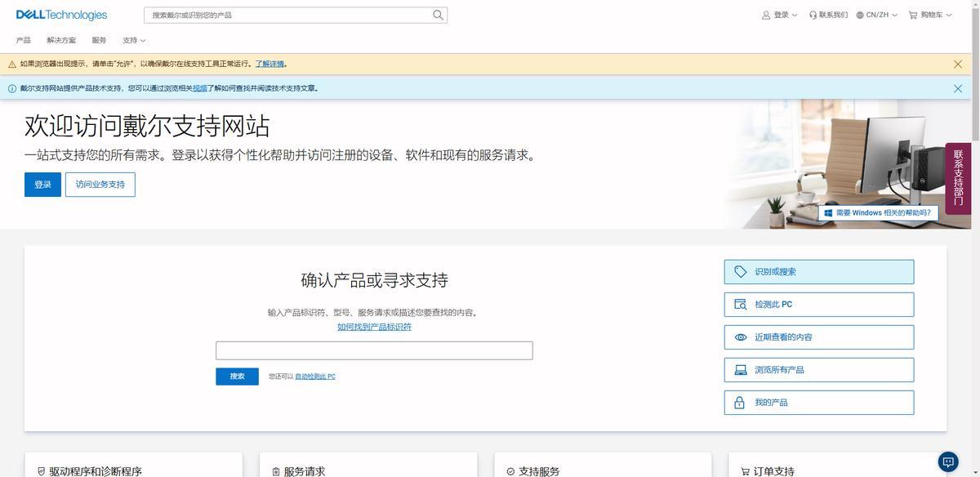Open 浏览所有产品 option
The height and width of the screenshot is (477, 980).
click(818, 370)
